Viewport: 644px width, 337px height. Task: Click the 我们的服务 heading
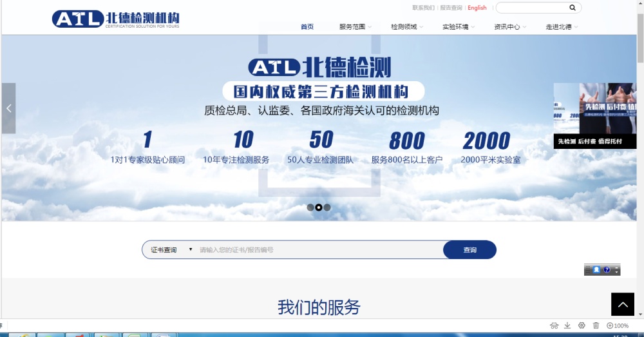pyautogui.click(x=319, y=307)
